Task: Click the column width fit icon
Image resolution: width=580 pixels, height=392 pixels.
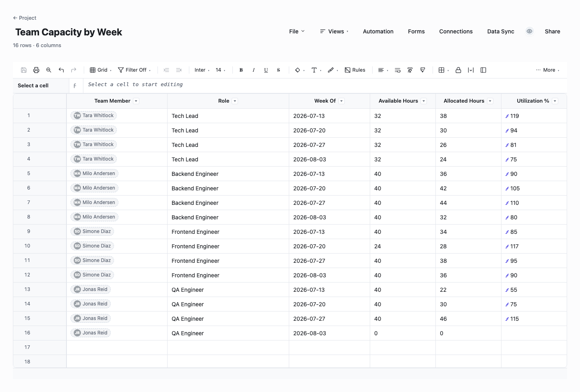Action: pos(471,70)
